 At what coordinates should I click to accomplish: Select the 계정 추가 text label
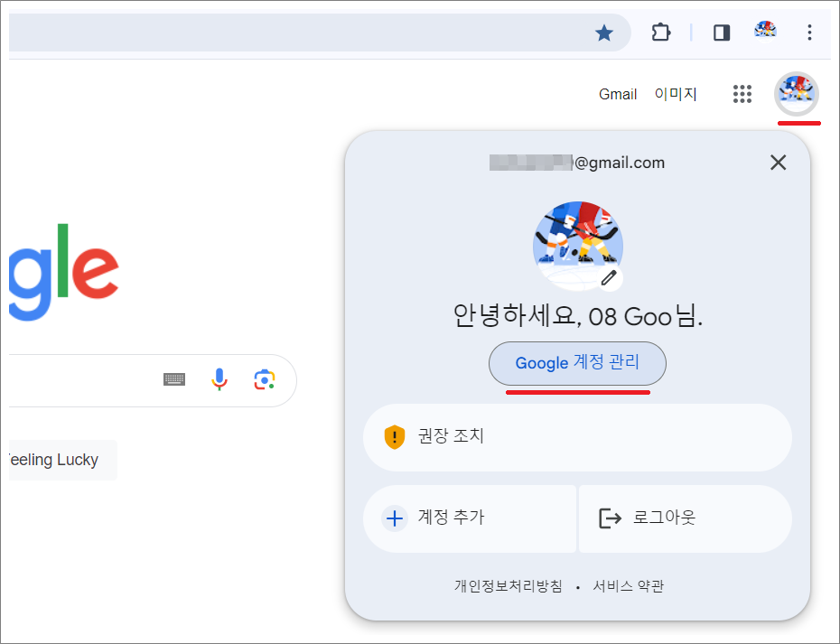(x=451, y=517)
